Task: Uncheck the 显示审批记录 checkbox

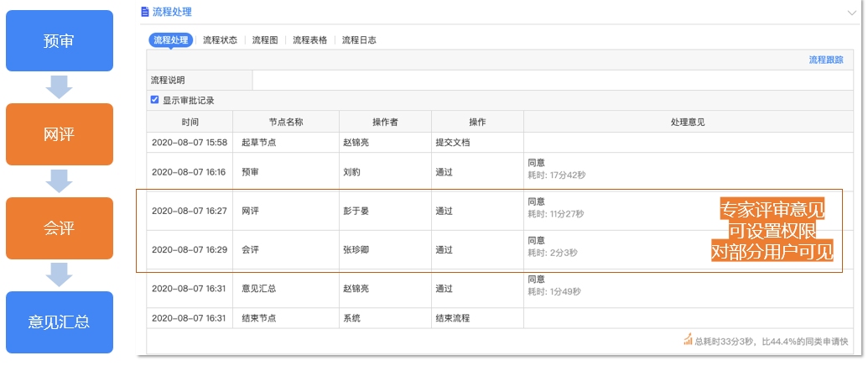Action: coord(155,100)
